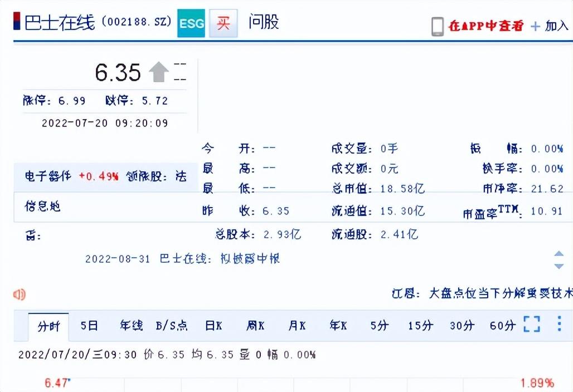Click the ESG badge icon
Screen dimensions: 573x392
click(x=191, y=23)
